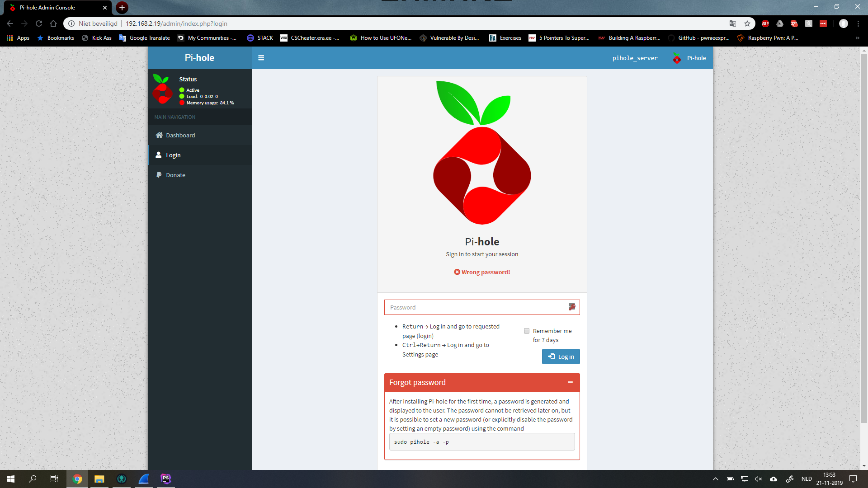868x488 pixels.
Task: Click the Google Translate icon in address bar
Action: click(x=733, y=23)
